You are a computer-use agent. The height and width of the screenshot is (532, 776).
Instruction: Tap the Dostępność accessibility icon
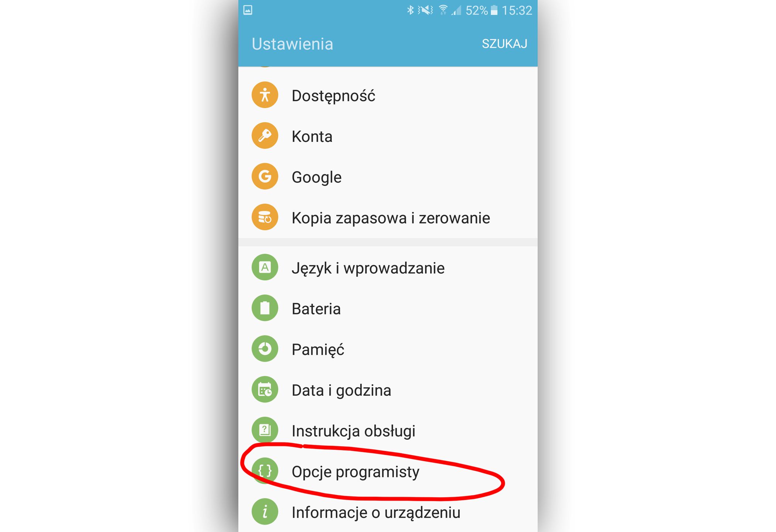[x=265, y=95]
